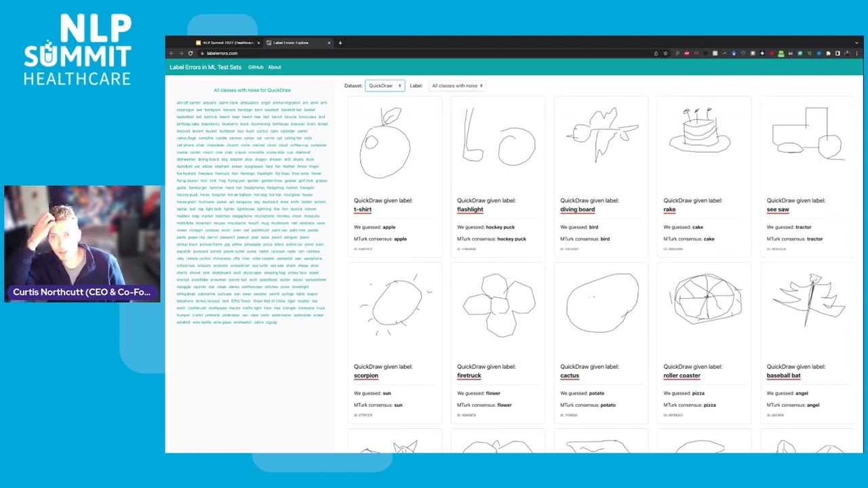Viewport: 868px width, 488px height.
Task: Choose the 'animal migration' class link
Action: click(286, 103)
